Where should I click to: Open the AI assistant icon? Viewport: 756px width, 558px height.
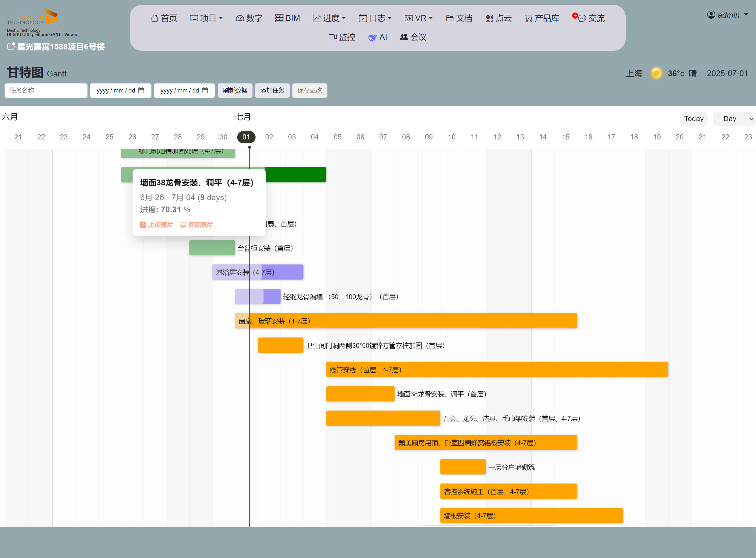[x=372, y=38]
